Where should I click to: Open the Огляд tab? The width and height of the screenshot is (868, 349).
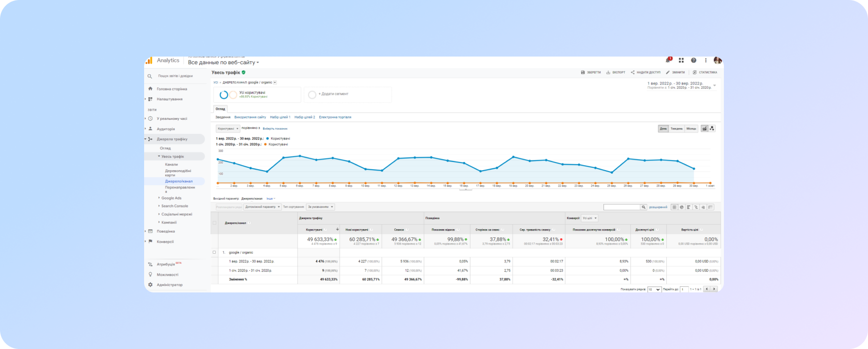tap(221, 109)
